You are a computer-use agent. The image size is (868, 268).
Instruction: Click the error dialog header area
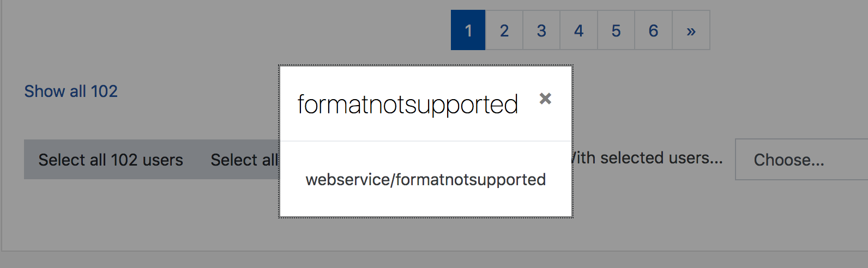tap(426, 104)
